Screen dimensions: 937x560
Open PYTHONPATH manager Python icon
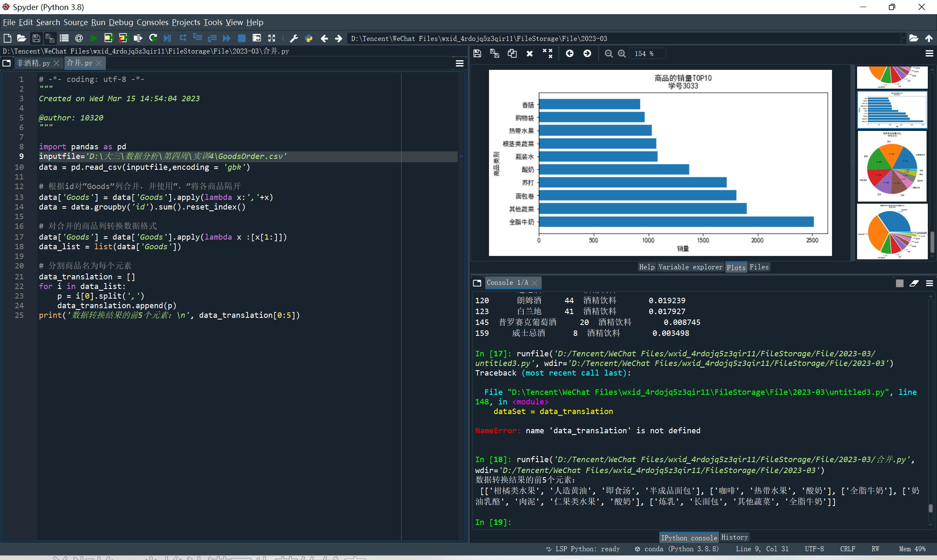tap(309, 38)
